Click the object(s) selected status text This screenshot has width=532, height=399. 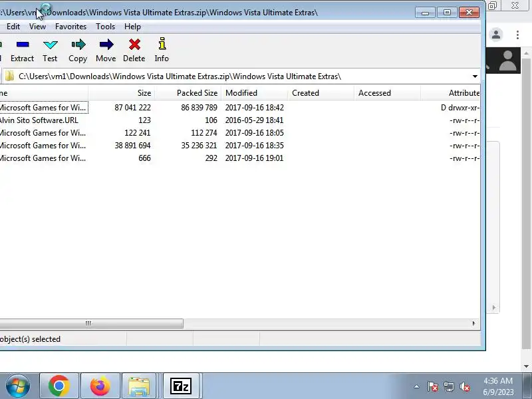tap(30, 339)
